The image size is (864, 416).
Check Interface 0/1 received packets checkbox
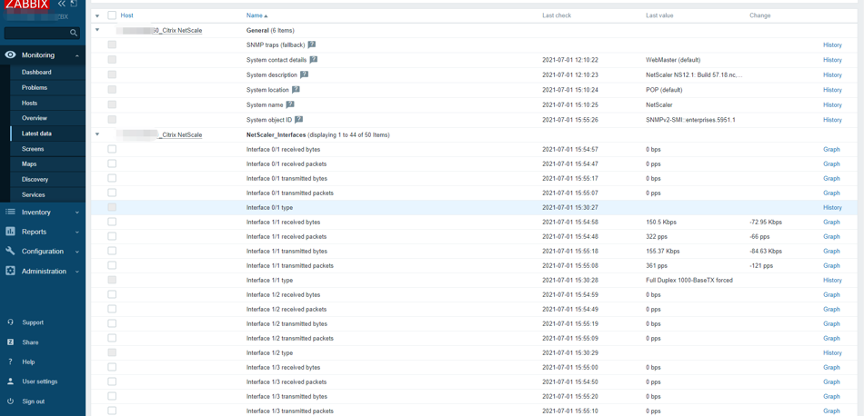coord(112,164)
